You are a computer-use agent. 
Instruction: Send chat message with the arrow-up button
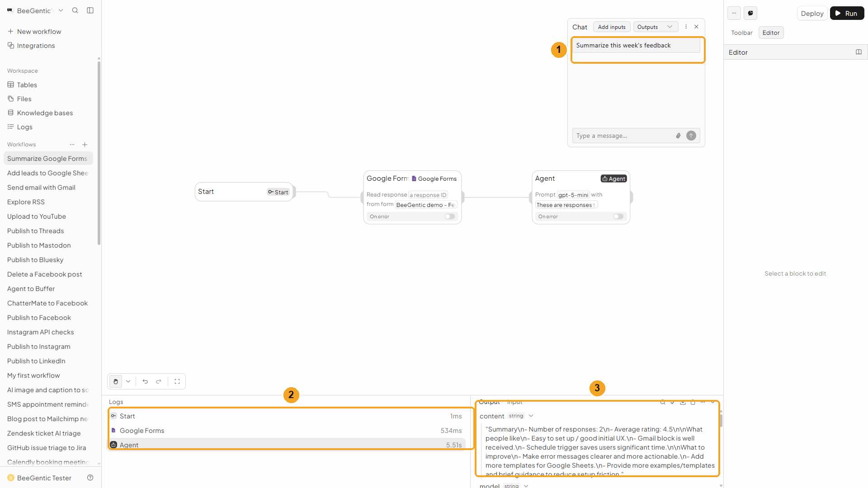point(691,136)
